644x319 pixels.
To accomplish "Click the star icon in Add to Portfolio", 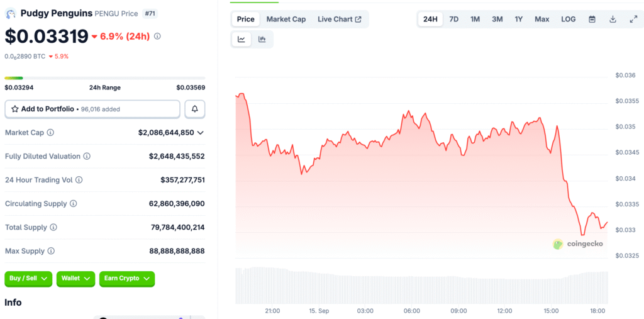I will coord(15,109).
